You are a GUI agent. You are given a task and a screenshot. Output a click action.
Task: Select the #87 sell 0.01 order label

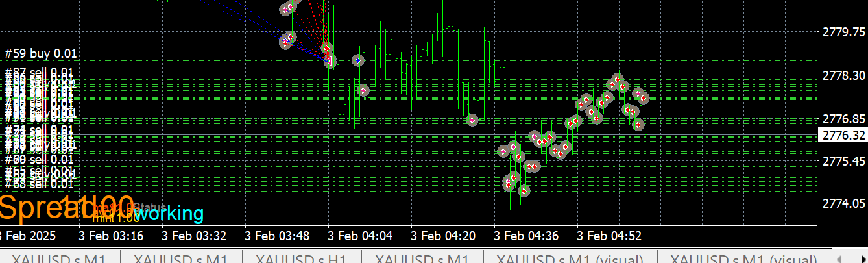point(39,73)
